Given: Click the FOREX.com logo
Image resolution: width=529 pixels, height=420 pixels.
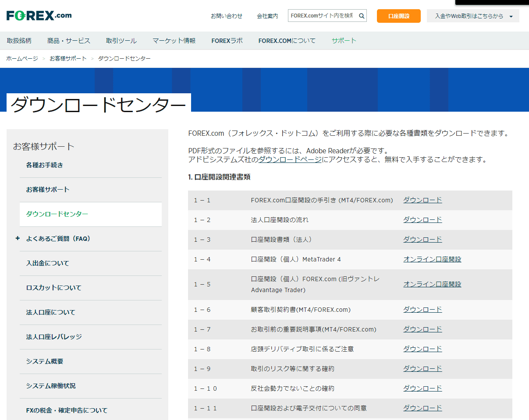Looking at the screenshot, I should coord(39,16).
